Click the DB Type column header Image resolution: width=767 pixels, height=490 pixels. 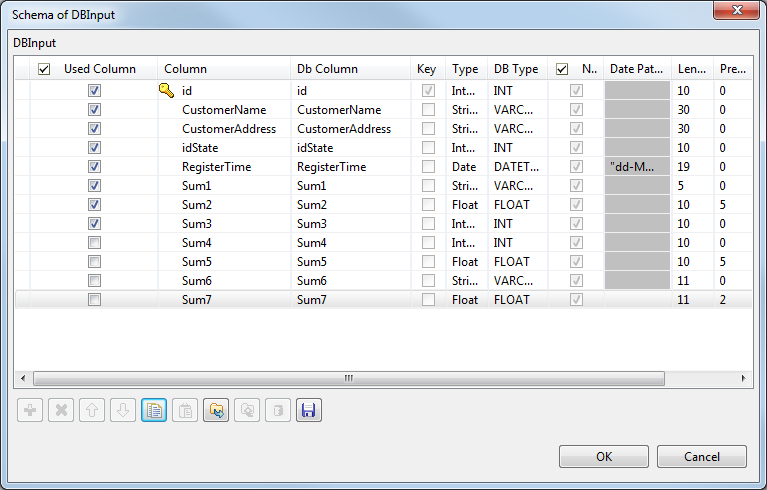516,69
